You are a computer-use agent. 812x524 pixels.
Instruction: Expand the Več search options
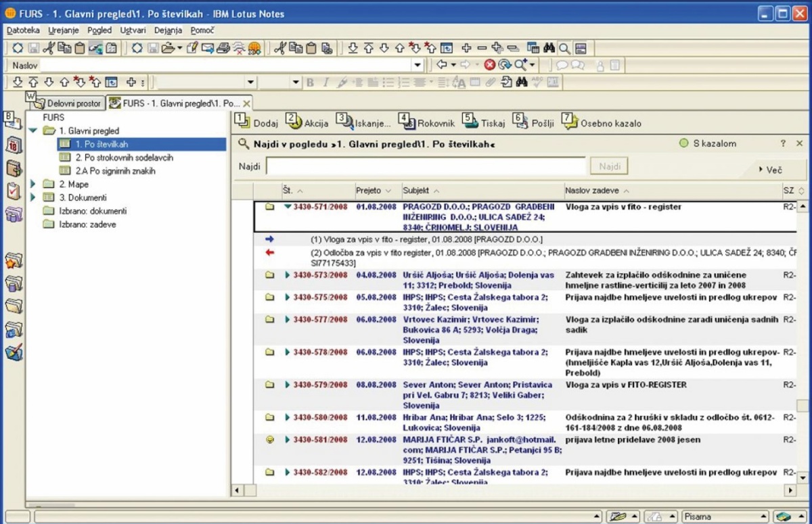(771, 170)
